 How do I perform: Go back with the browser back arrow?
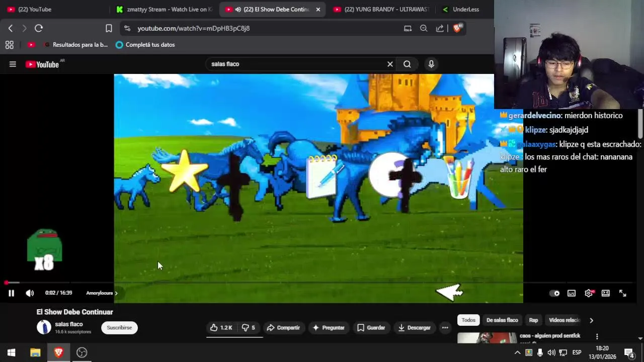tap(11, 28)
